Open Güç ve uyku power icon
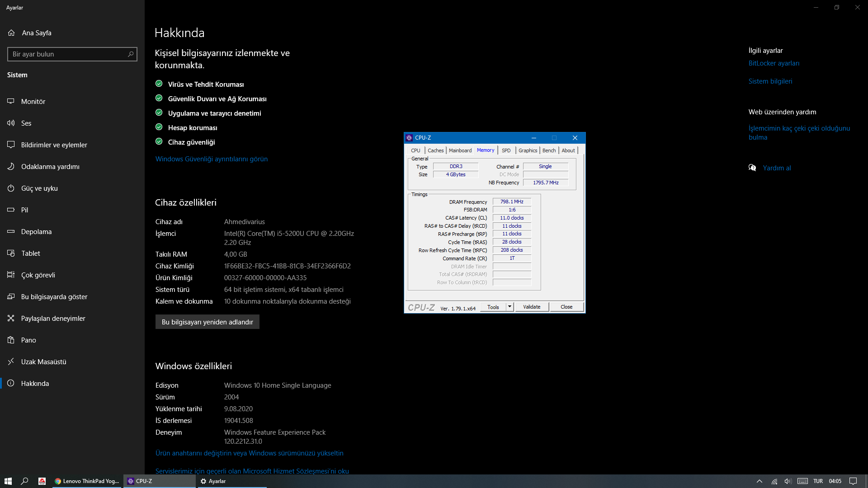868x488 pixels. coord(11,188)
